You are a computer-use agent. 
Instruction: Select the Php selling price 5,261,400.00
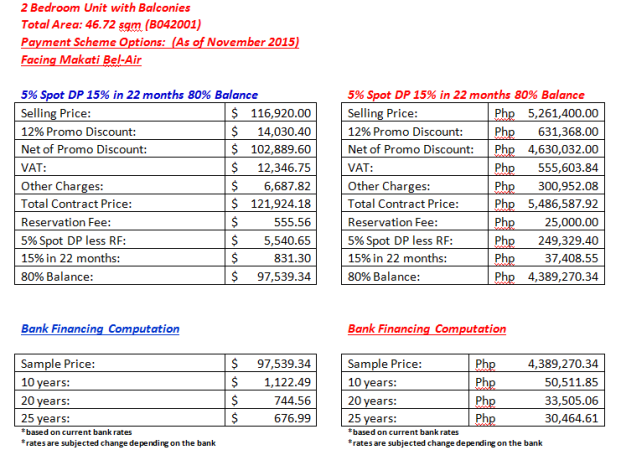pos(546,113)
